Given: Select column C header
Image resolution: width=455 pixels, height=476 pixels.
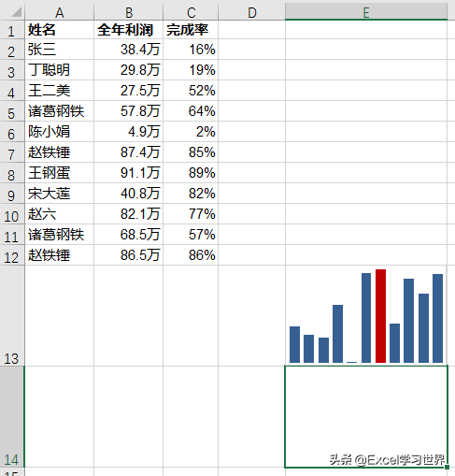Looking at the screenshot, I should pos(191,12).
